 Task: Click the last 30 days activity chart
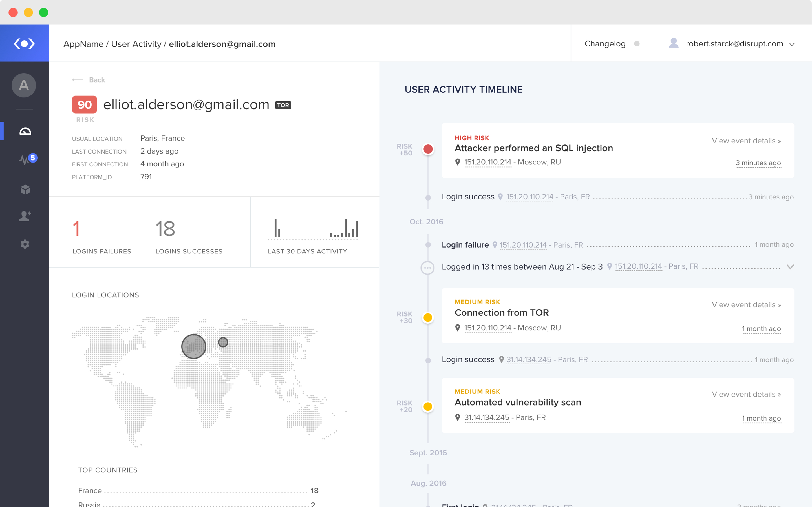[313, 229]
